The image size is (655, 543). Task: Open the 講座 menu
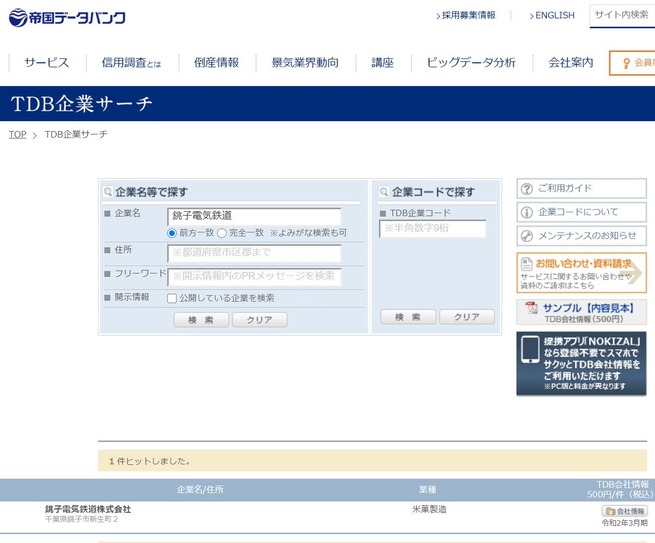point(383,63)
